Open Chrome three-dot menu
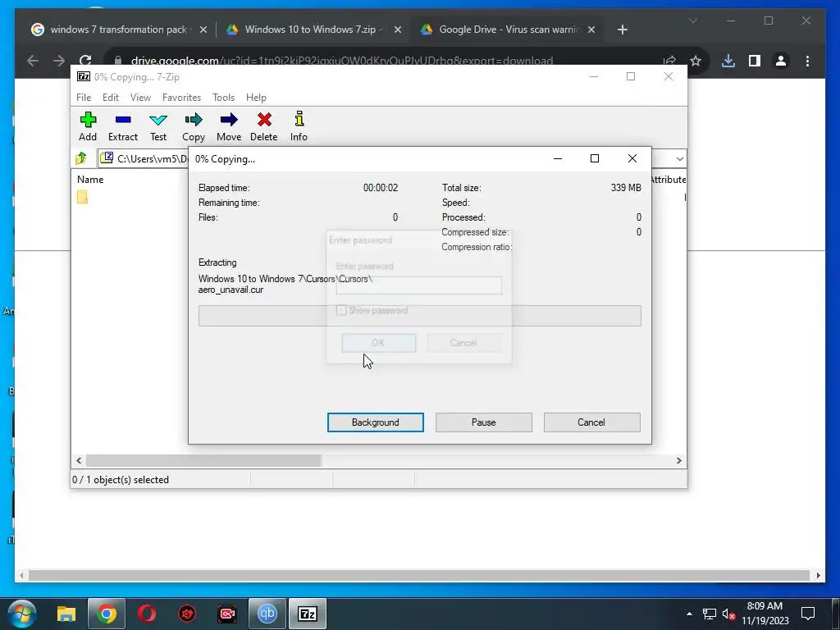Viewport: 840px width, 630px height. (x=807, y=61)
